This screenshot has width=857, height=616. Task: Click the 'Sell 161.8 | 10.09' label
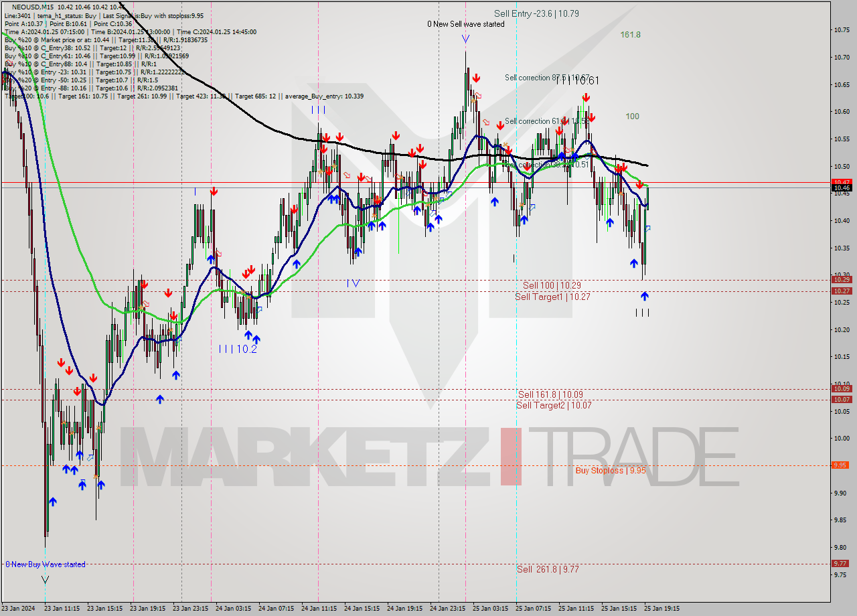(550, 394)
